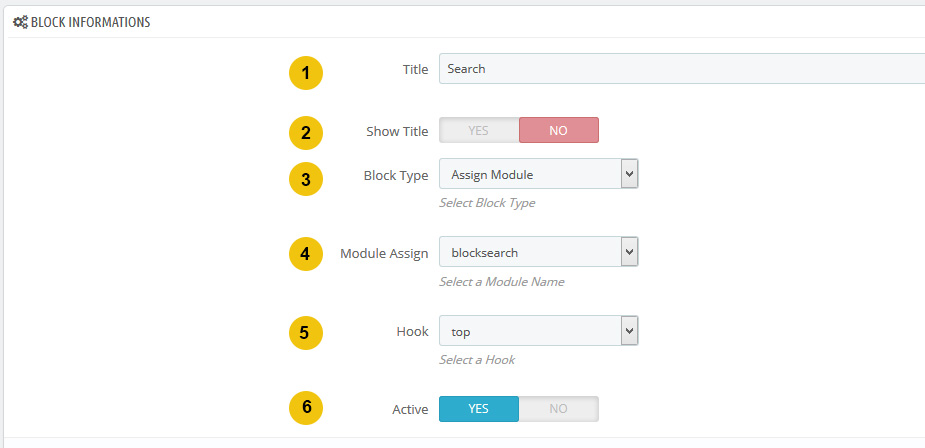Click the gears icon beside Block Informations
This screenshot has width=925, height=448.
click(21, 22)
